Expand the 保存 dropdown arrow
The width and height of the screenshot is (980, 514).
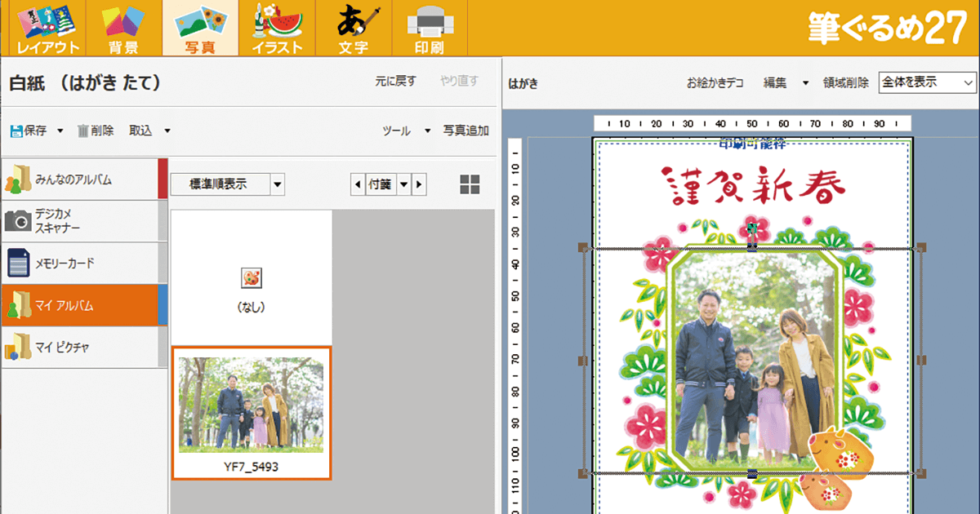60,131
